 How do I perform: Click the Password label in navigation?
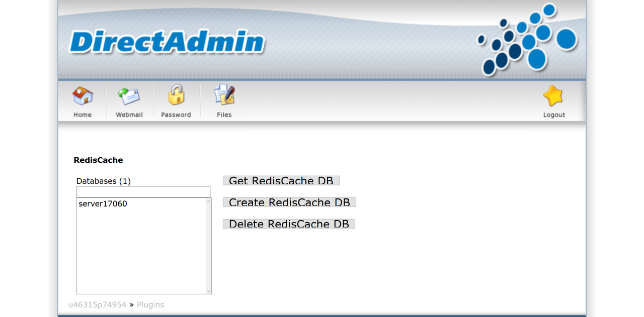pos(176,115)
